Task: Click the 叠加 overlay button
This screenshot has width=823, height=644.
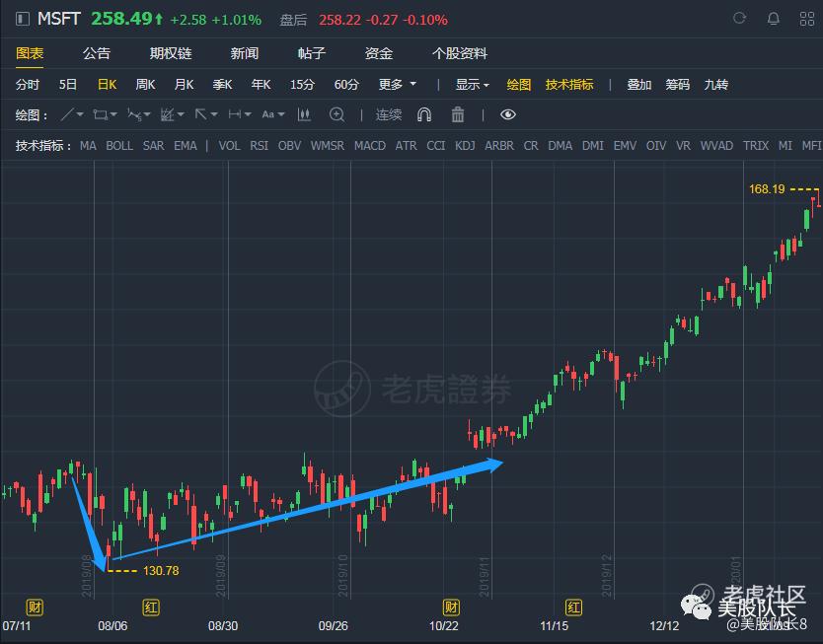Action: 638,85
